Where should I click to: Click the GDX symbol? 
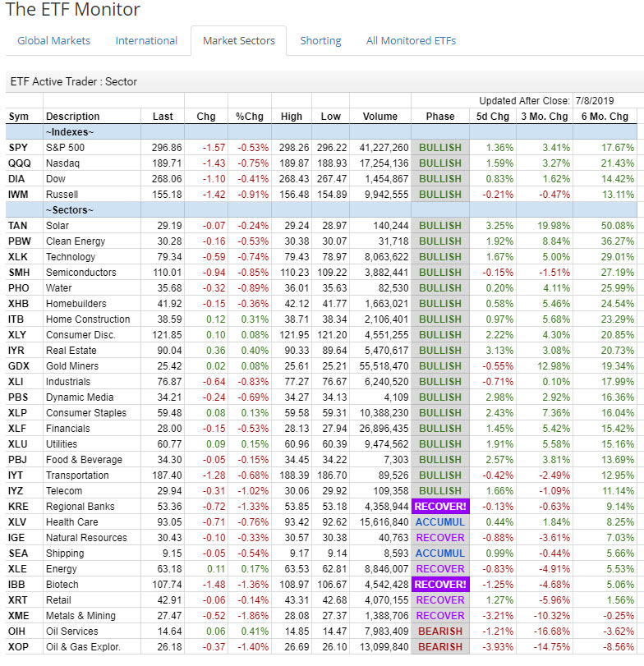[x=19, y=366]
